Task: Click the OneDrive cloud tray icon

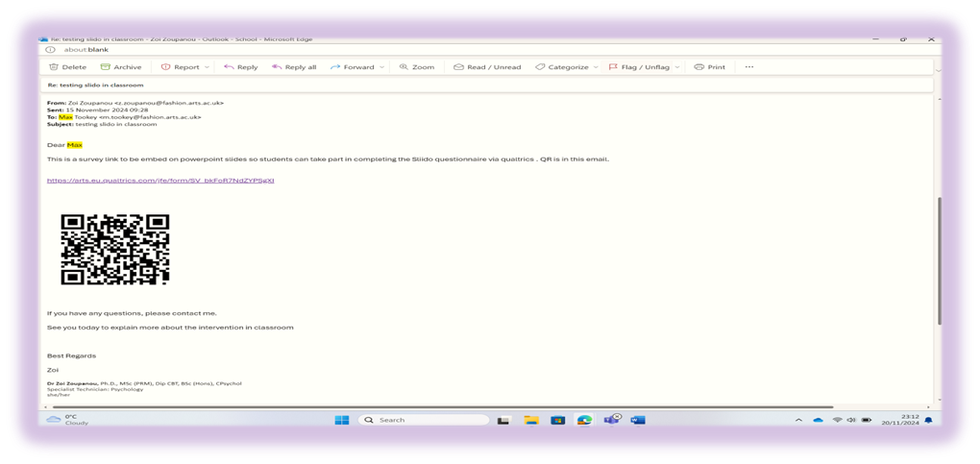Action: point(819,420)
